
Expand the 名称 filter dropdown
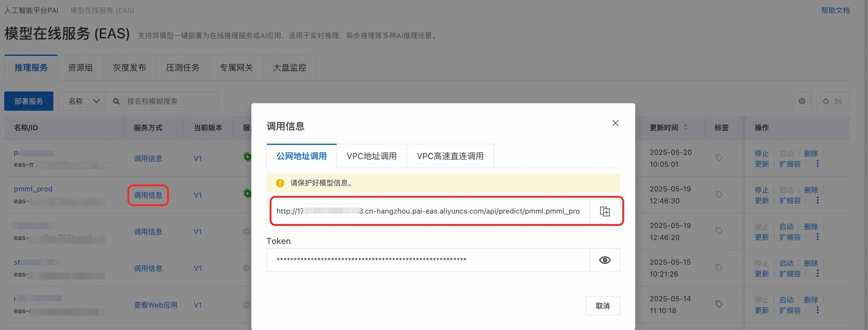[84, 101]
